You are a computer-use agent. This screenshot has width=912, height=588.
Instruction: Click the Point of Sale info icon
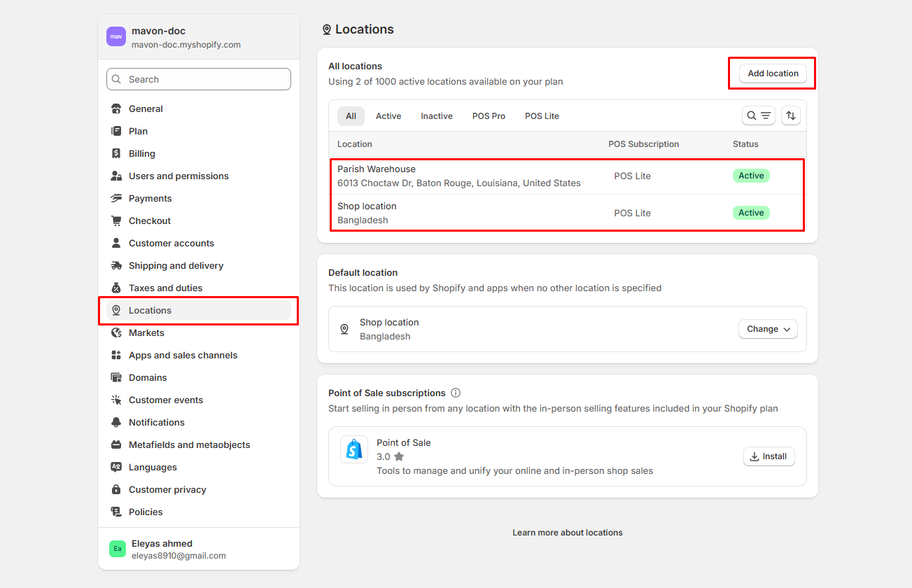pyautogui.click(x=456, y=393)
